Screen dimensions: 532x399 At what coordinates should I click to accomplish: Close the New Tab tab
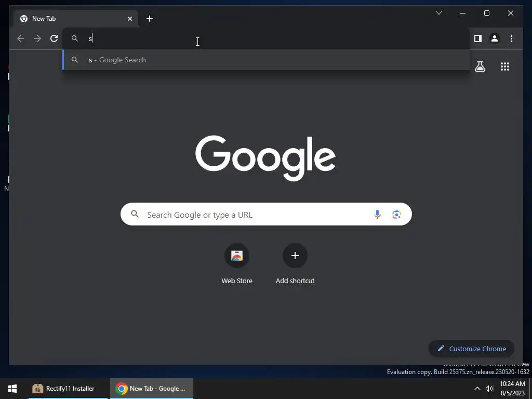coord(129,19)
